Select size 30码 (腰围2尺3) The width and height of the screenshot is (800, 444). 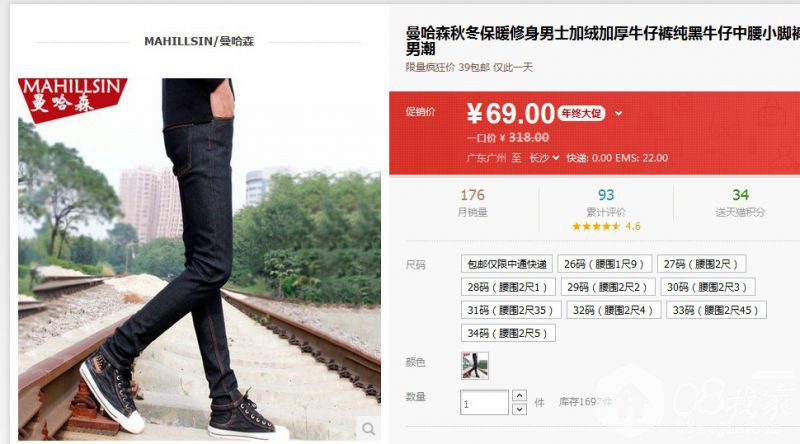click(x=708, y=287)
